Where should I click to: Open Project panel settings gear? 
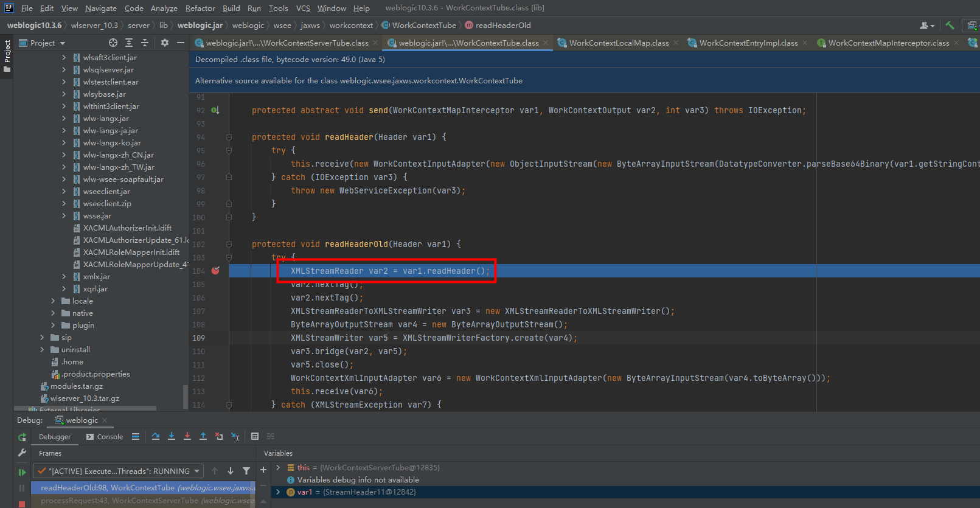point(165,43)
